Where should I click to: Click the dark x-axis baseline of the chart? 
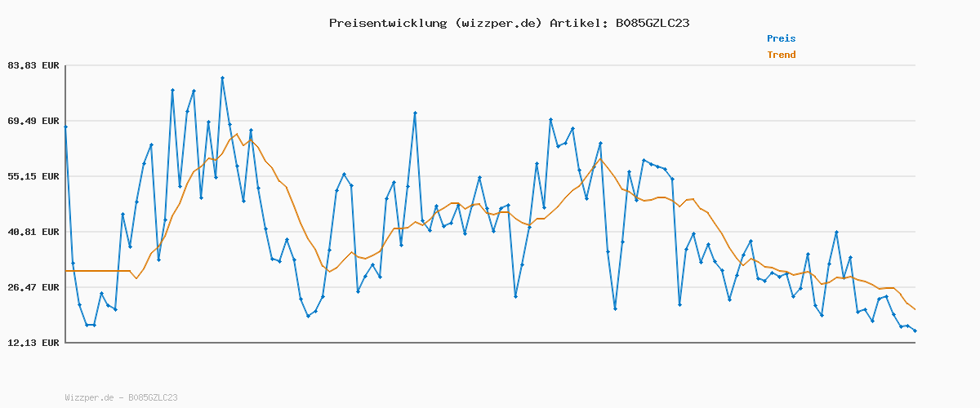pyautogui.click(x=490, y=343)
